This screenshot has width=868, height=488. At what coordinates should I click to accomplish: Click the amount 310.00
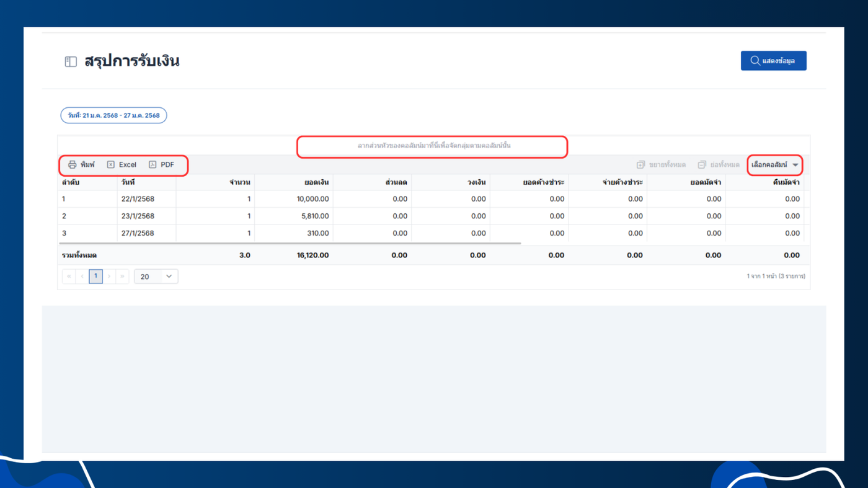(318, 233)
